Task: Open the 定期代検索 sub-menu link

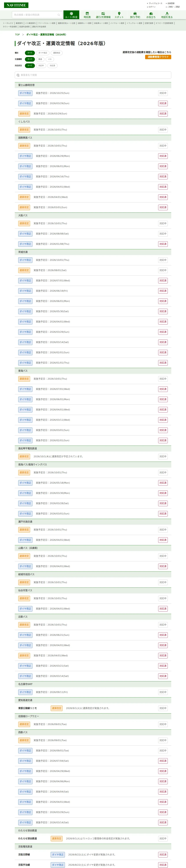Action: point(149,23)
